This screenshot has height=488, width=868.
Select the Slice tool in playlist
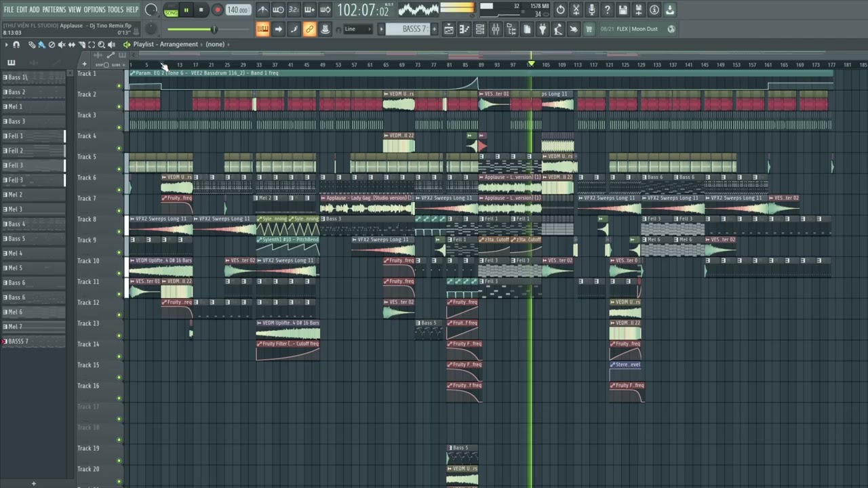(81, 44)
